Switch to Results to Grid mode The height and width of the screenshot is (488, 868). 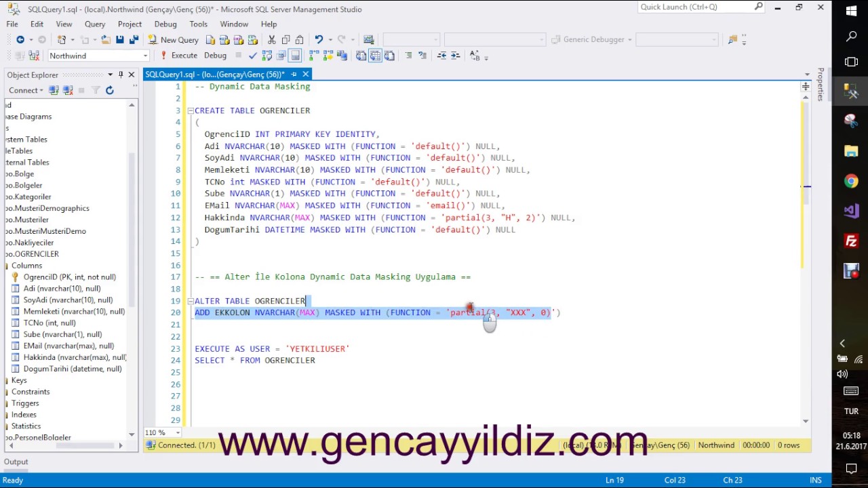(x=375, y=56)
